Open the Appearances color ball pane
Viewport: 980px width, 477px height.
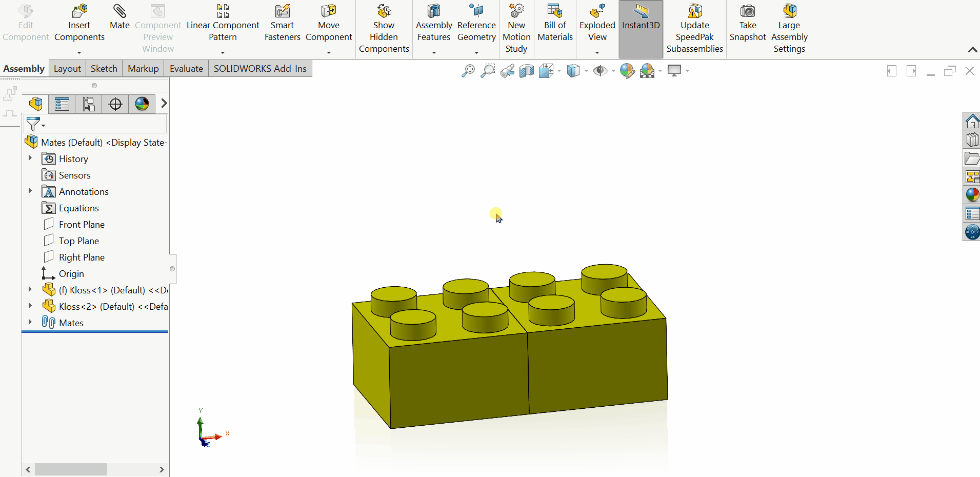[972, 195]
